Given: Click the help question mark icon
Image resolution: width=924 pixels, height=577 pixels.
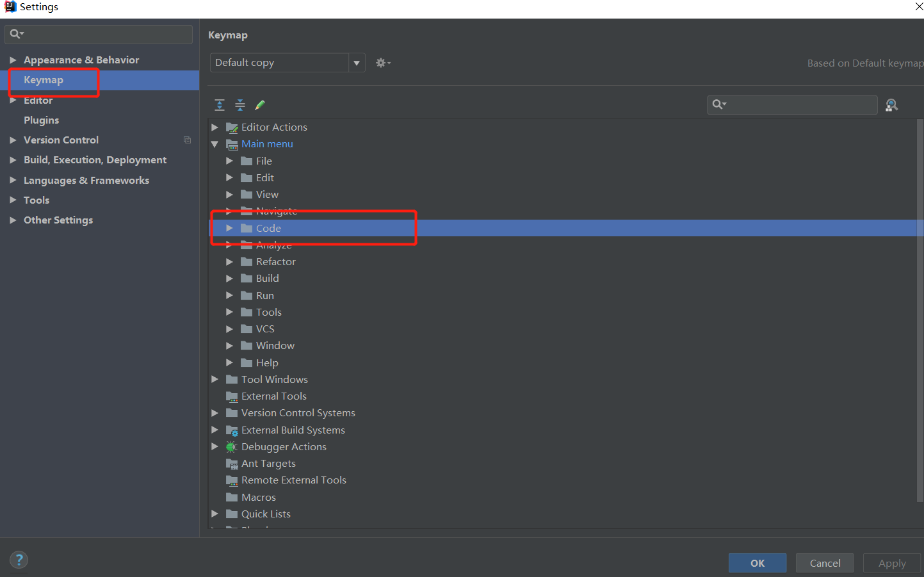Looking at the screenshot, I should pyautogui.click(x=19, y=560).
